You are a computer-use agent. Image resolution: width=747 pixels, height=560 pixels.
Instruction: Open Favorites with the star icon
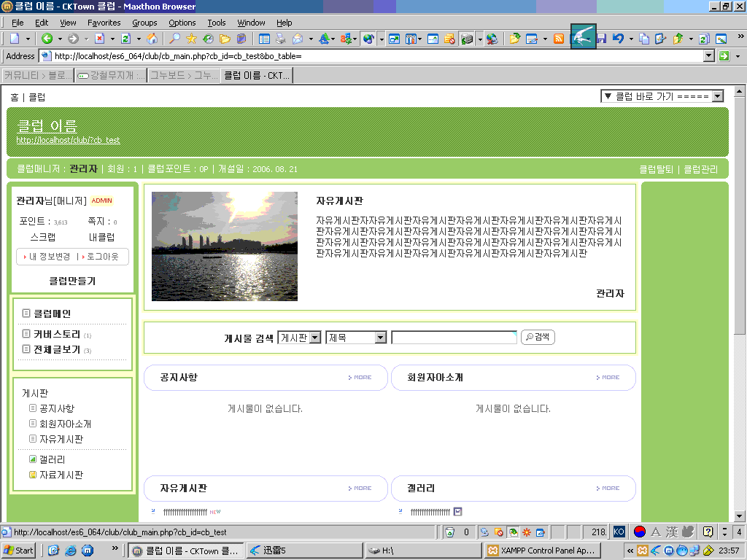(x=191, y=39)
